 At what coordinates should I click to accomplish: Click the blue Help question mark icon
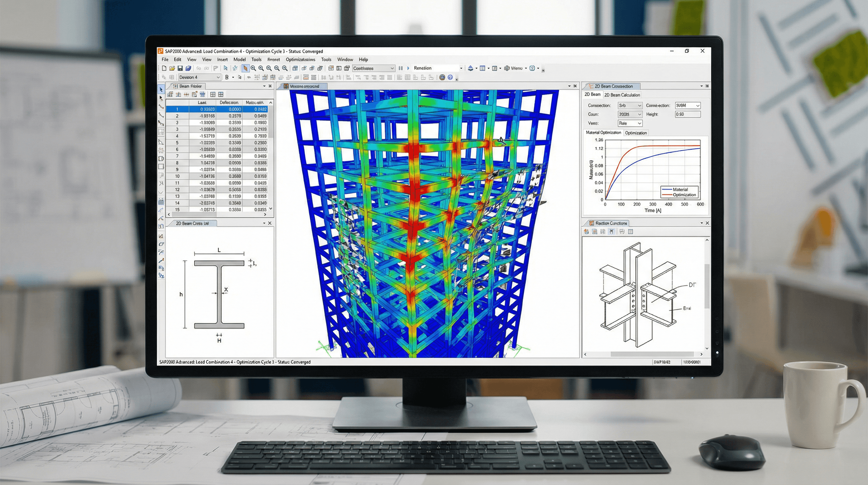click(x=450, y=78)
